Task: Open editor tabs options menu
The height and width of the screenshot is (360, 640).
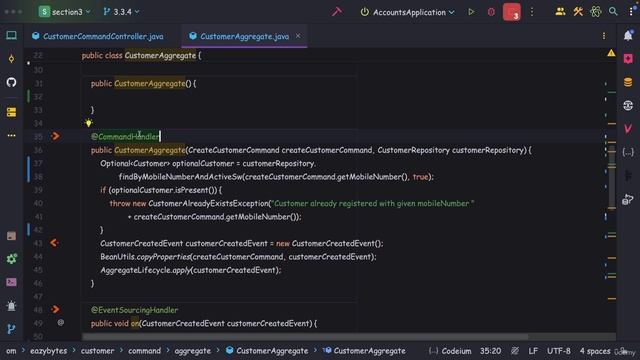Action: [604, 36]
